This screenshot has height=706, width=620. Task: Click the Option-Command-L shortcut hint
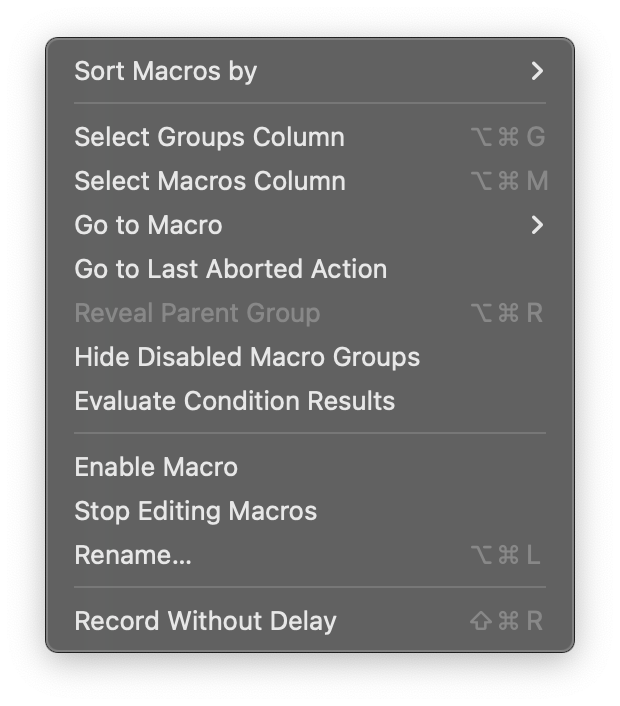[505, 555]
